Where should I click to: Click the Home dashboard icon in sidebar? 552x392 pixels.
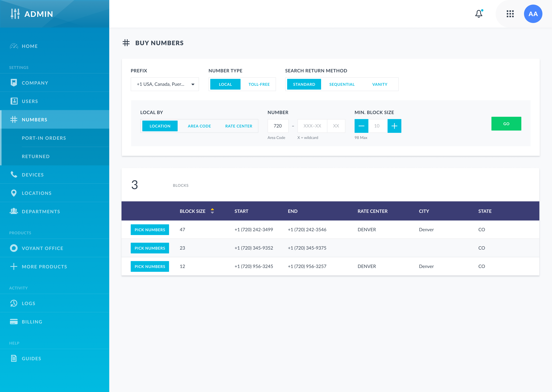point(14,46)
